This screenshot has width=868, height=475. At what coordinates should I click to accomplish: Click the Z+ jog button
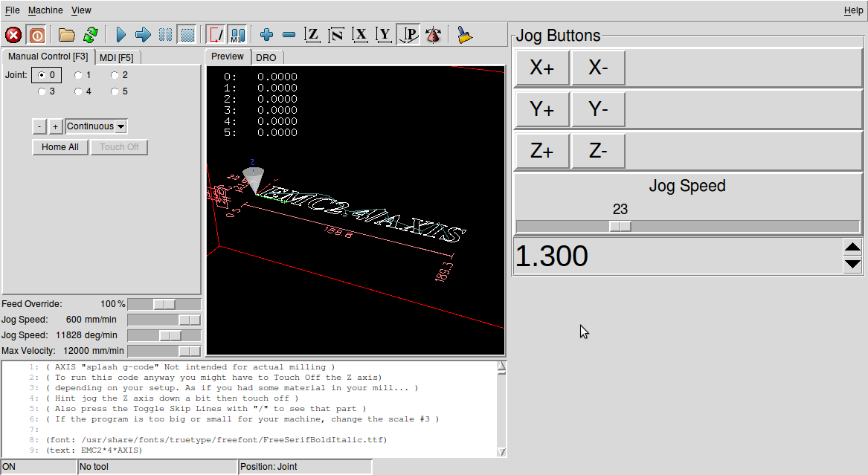(542, 150)
